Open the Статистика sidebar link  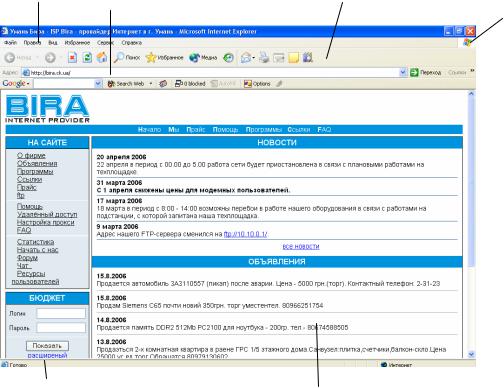36,242
